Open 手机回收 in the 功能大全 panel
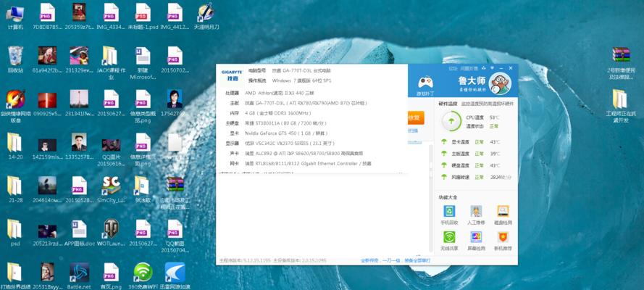This screenshot has height=290, width=644. (449, 215)
